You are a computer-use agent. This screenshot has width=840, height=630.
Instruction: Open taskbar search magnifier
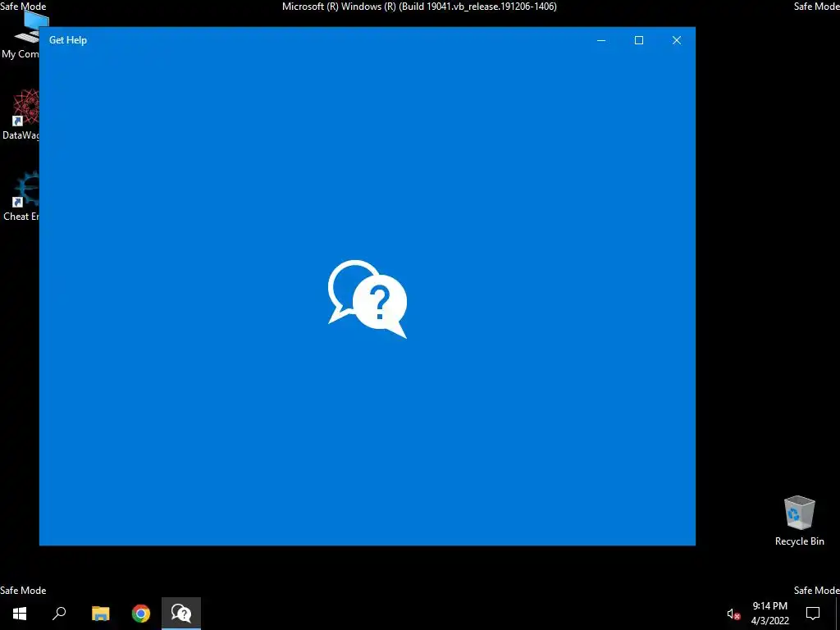[59, 614]
